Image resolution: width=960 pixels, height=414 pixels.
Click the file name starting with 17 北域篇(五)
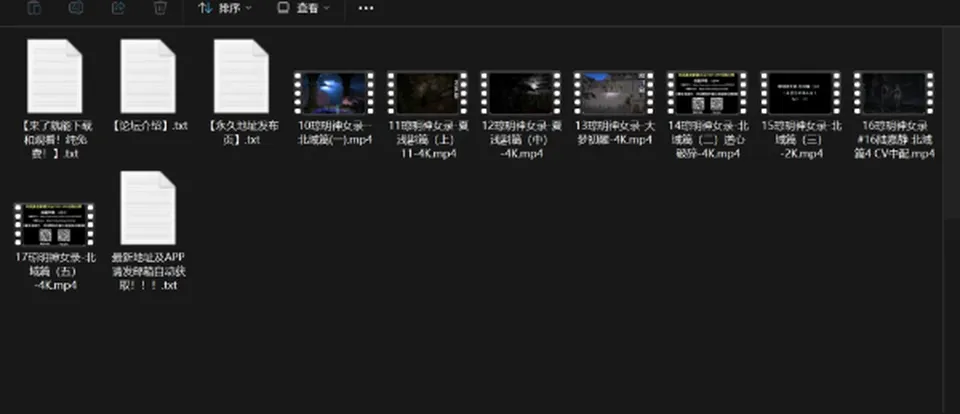click(54, 271)
